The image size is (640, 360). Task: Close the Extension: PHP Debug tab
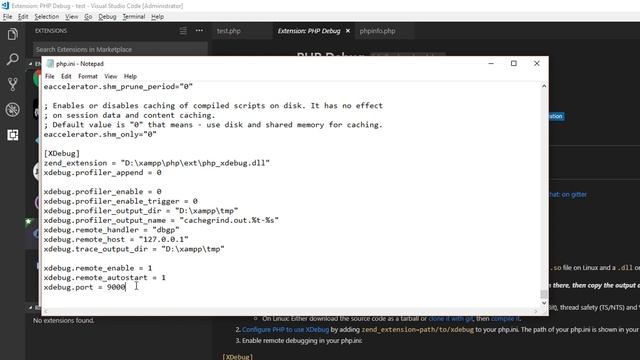coord(348,31)
